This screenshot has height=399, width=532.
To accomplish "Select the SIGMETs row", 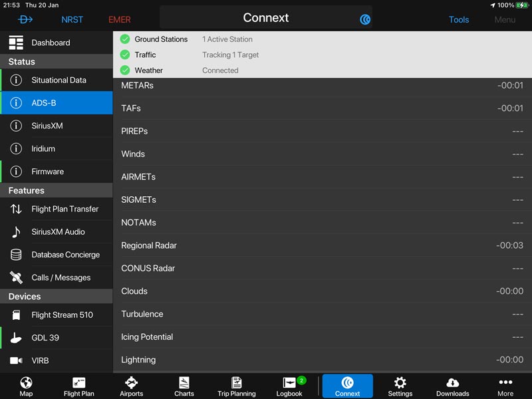I will 323,199.
